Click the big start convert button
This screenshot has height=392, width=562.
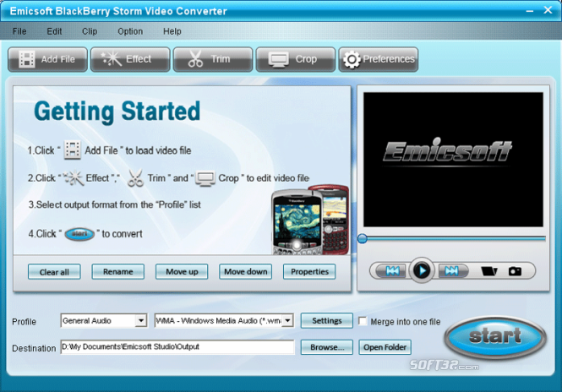coord(495,337)
